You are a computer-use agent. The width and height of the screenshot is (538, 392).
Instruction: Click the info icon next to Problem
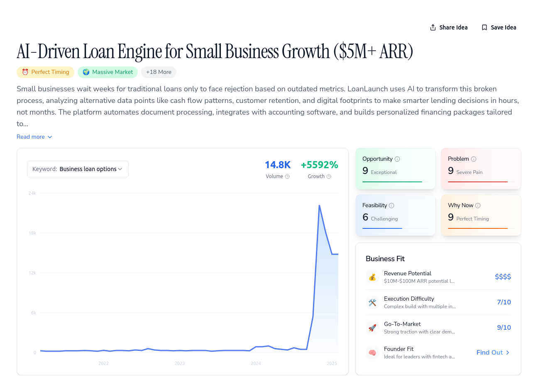point(474,159)
